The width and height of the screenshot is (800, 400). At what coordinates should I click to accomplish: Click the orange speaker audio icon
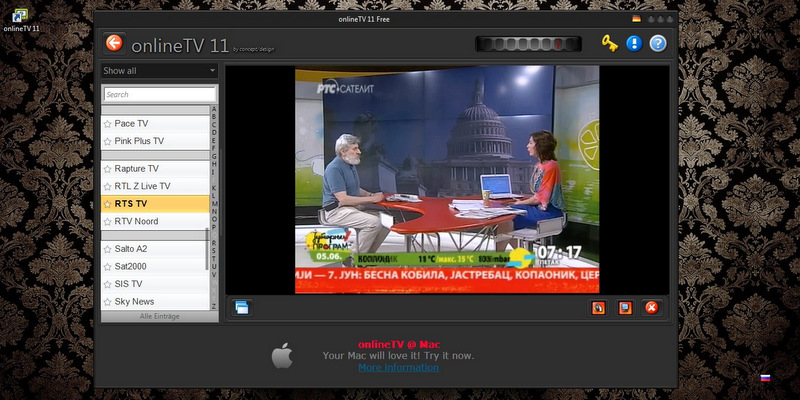pos(598,308)
